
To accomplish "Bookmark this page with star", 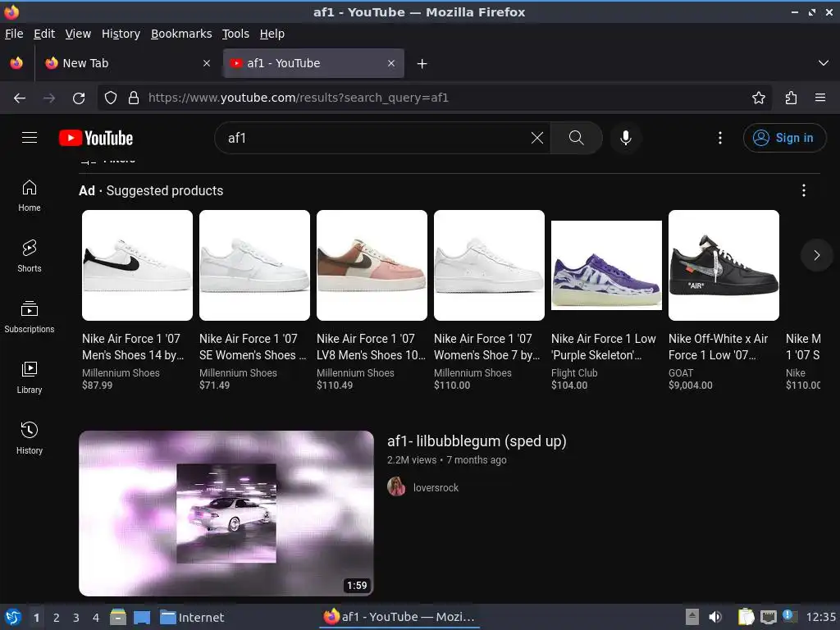I will 758,98.
